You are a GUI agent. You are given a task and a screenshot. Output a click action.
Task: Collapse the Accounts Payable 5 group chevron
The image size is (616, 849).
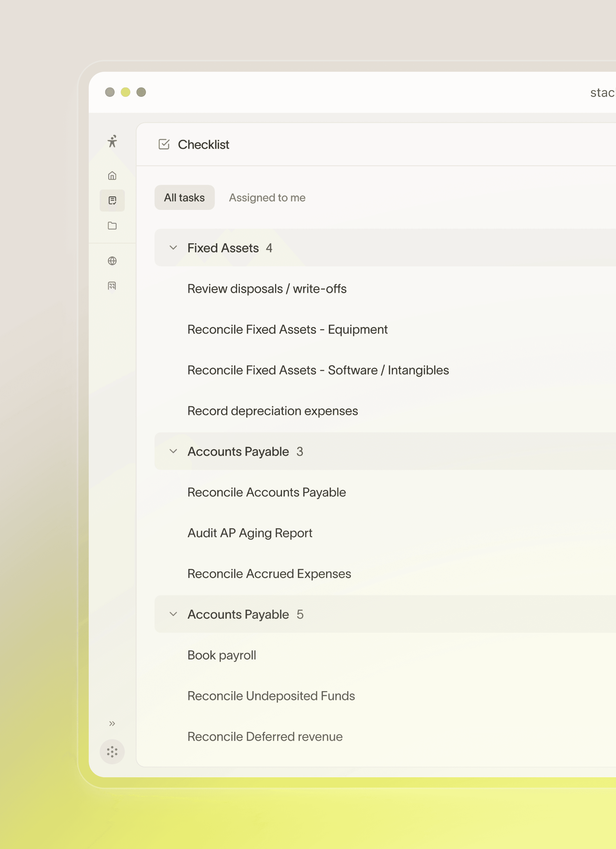(x=173, y=614)
